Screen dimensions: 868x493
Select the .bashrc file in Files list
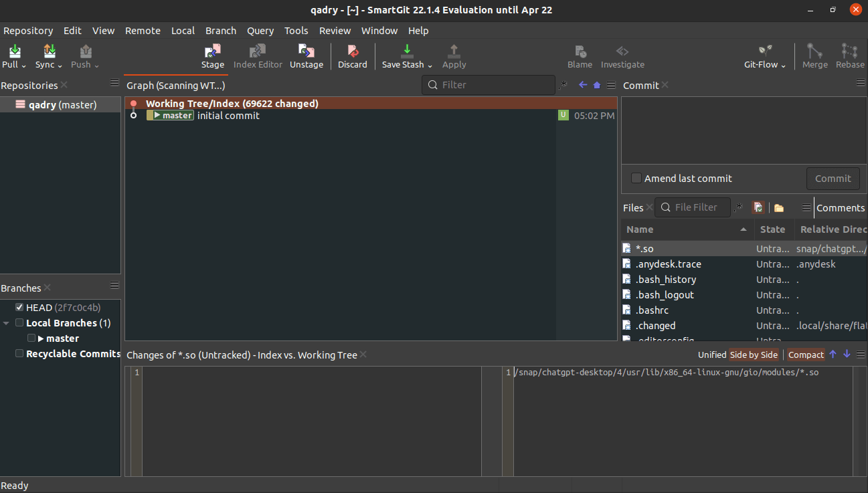[744, 310]
